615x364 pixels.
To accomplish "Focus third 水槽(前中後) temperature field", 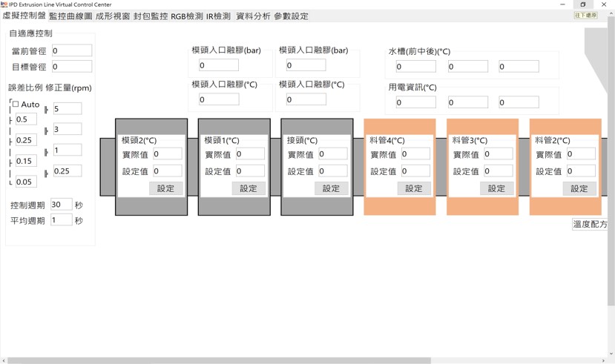I will (519, 66).
